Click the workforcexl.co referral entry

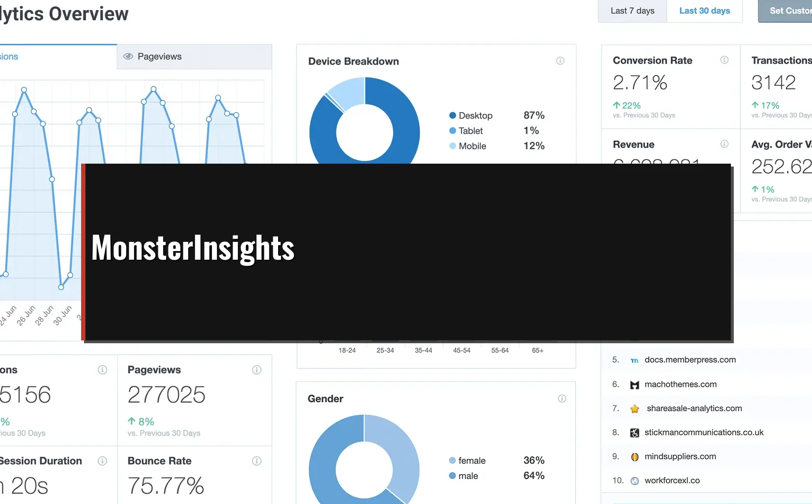[672, 481]
